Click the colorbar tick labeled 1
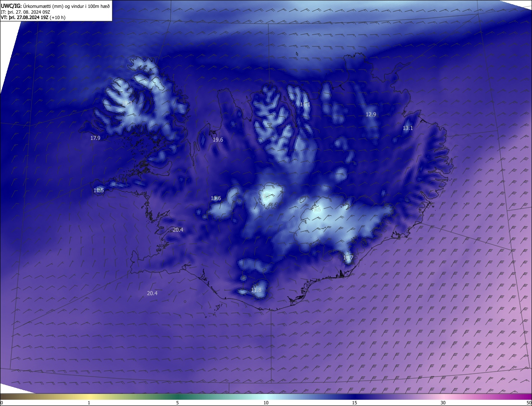 [89, 403]
